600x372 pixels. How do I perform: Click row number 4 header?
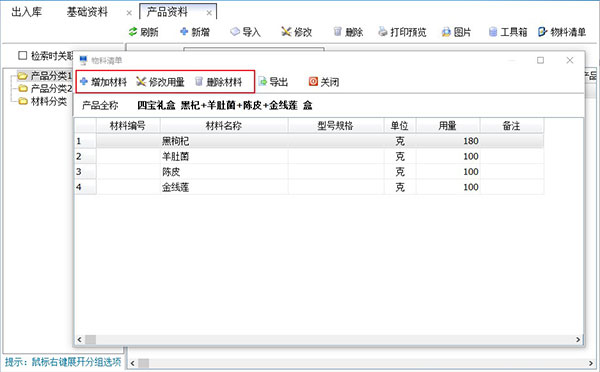(x=85, y=187)
